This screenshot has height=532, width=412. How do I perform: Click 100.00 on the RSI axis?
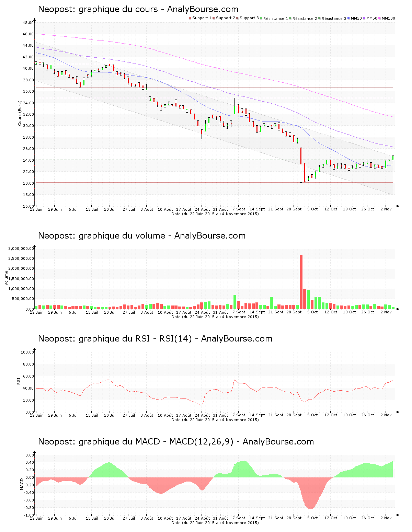27,352
